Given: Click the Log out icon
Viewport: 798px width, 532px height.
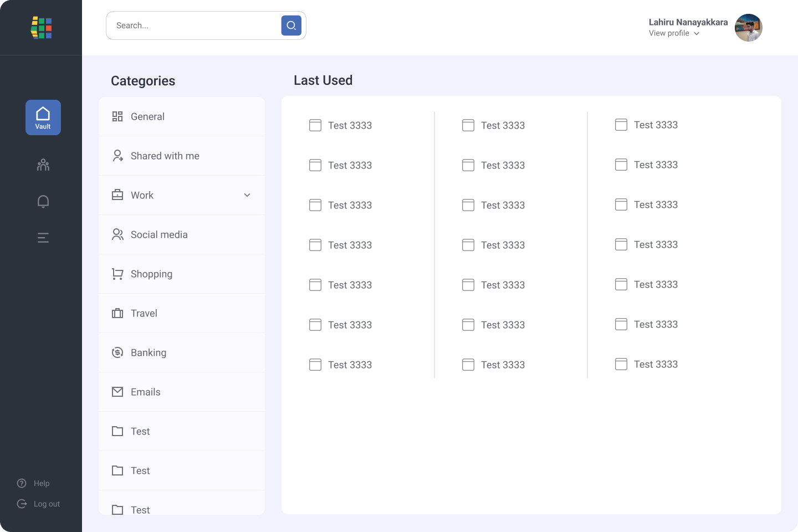Looking at the screenshot, I should [22, 504].
